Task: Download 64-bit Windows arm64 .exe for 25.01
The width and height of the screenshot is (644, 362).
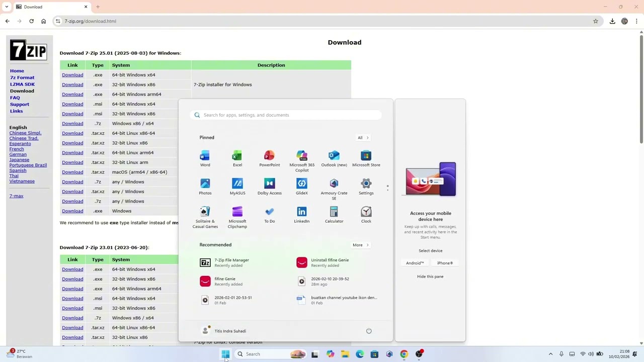Action: click(72, 94)
